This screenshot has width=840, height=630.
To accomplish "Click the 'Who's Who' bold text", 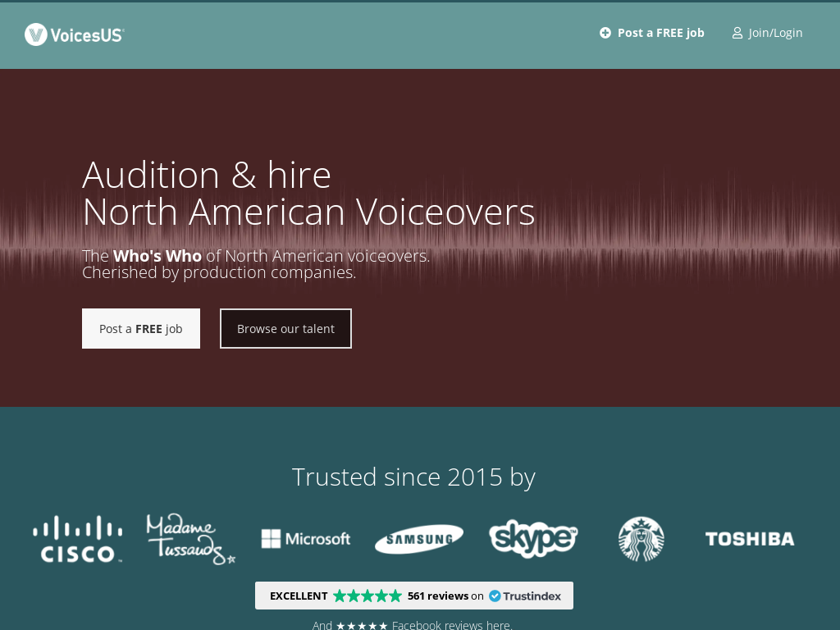I will (157, 256).
